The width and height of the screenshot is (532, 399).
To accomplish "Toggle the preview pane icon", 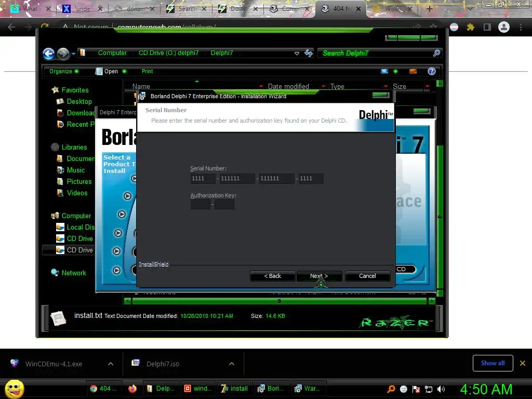I will (413, 71).
